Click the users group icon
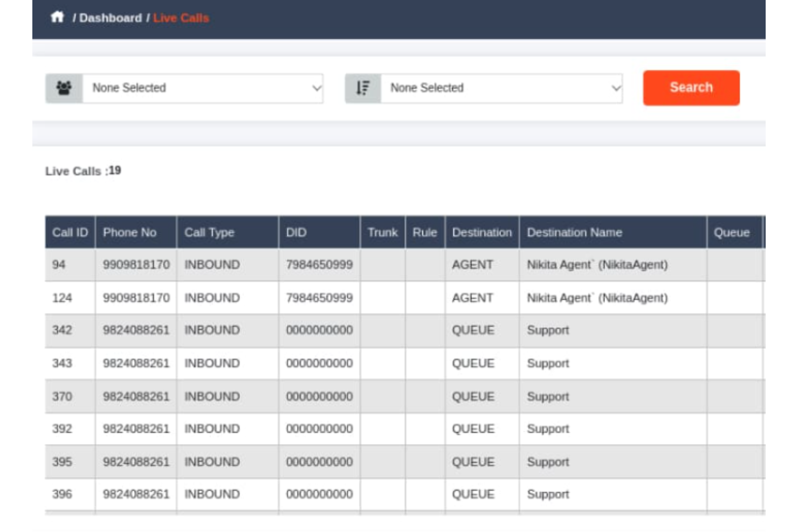The height and width of the screenshot is (532, 798). pos(64,88)
